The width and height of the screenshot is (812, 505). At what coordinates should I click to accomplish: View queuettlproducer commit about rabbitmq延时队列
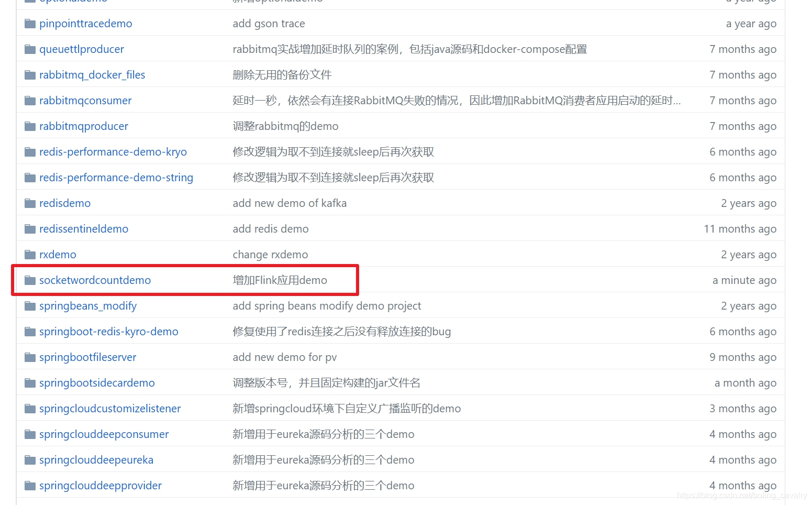[410, 49]
